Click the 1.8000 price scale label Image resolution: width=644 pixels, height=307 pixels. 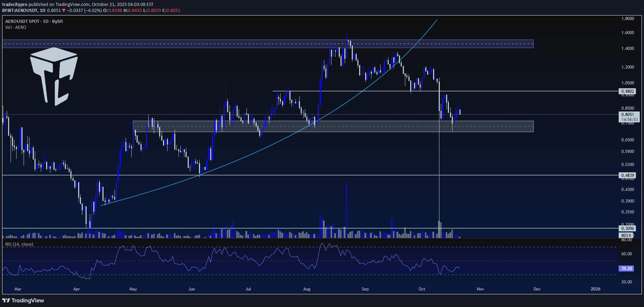(x=628, y=19)
